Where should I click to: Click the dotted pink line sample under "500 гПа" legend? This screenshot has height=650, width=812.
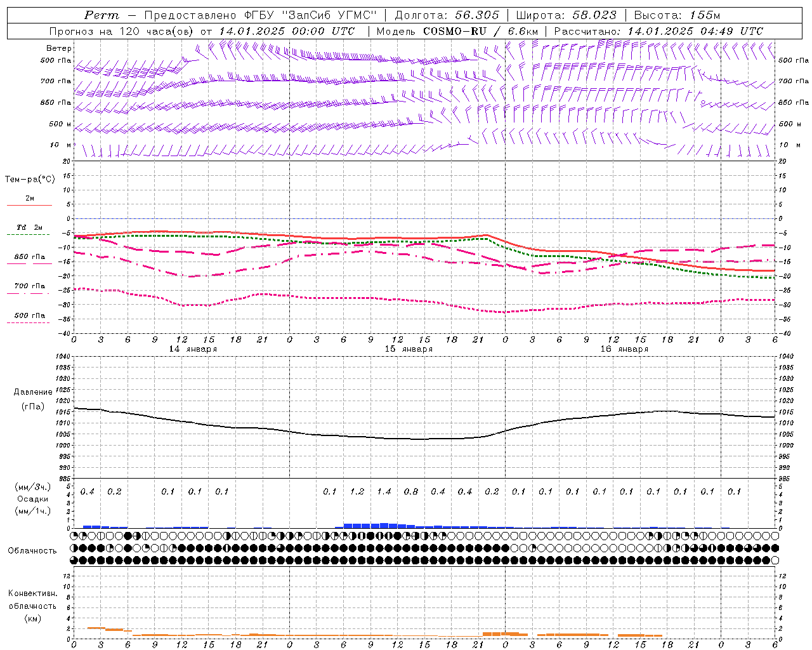(29, 323)
